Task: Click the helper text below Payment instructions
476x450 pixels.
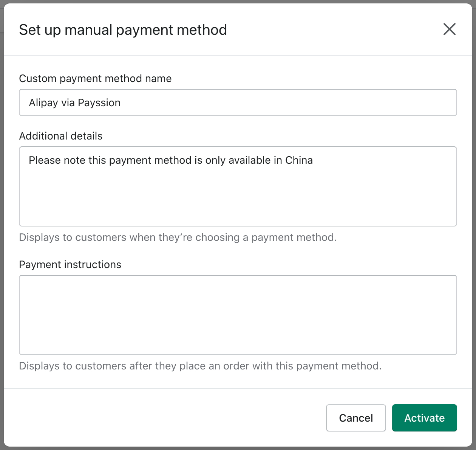Action: 200,366
